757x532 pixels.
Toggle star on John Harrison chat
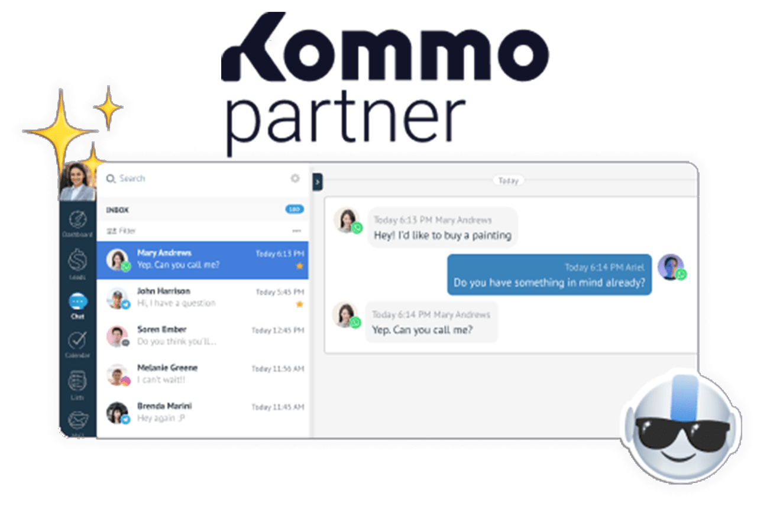click(299, 304)
